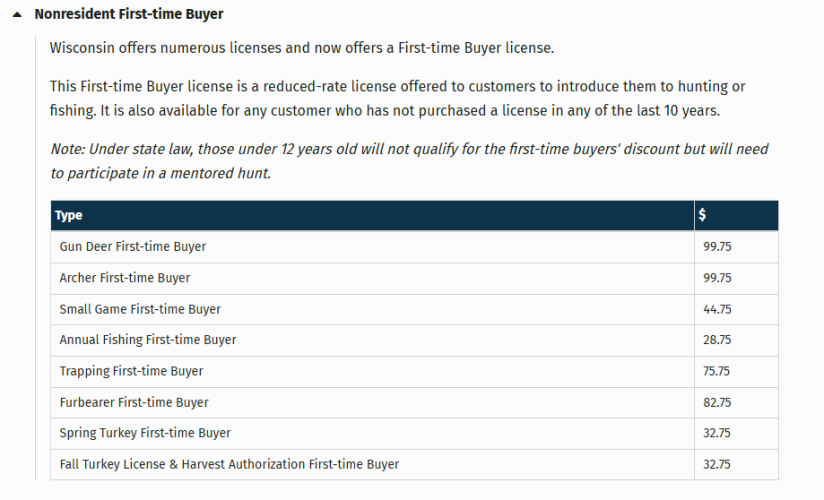Click the Gun Deer price of 99.75
The image size is (824, 500).
pos(718,247)
